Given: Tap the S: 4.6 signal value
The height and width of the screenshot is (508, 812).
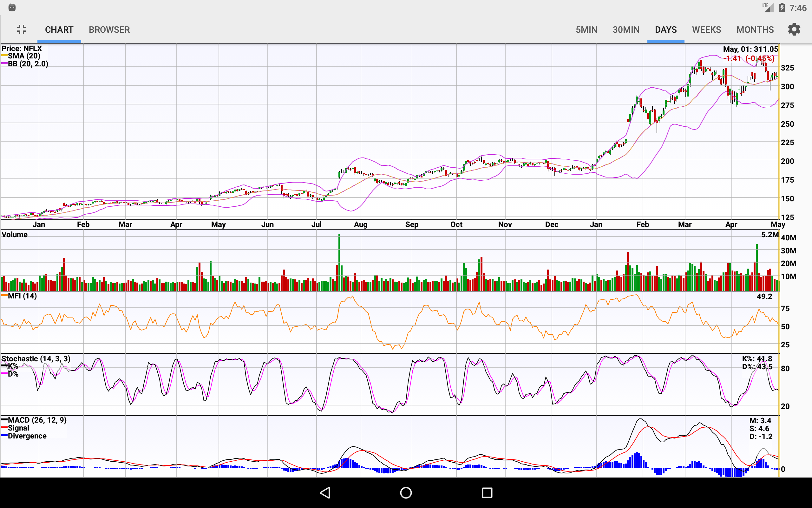Looking at the screenshot, I should pyautogui.click(x=759, y=428).
